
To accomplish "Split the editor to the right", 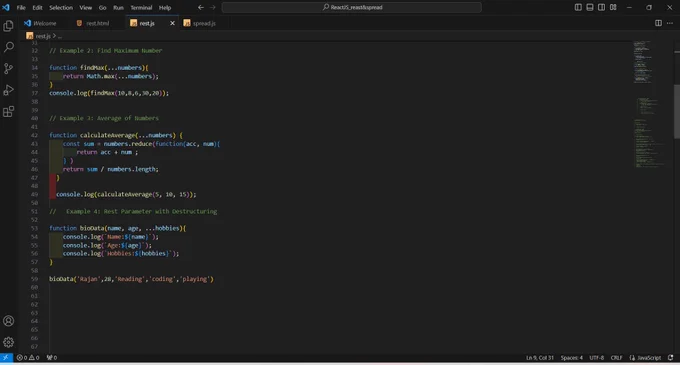I will (x=658, y=23).
